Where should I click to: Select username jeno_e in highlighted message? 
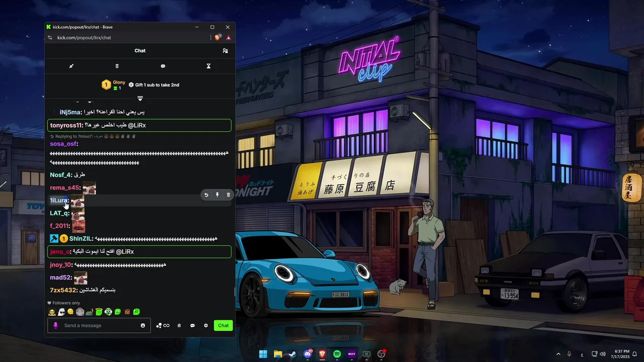click(60, 251)
